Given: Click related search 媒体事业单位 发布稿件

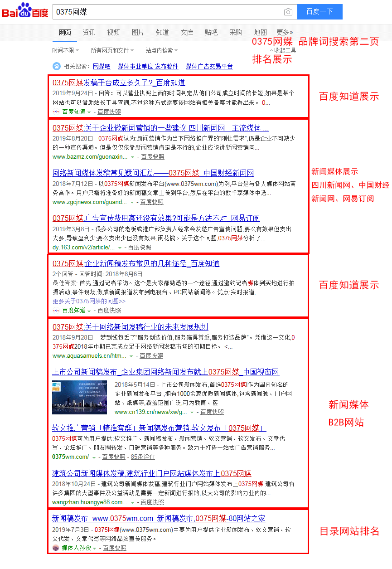Looking at the screenshot, I should point(148,66).
